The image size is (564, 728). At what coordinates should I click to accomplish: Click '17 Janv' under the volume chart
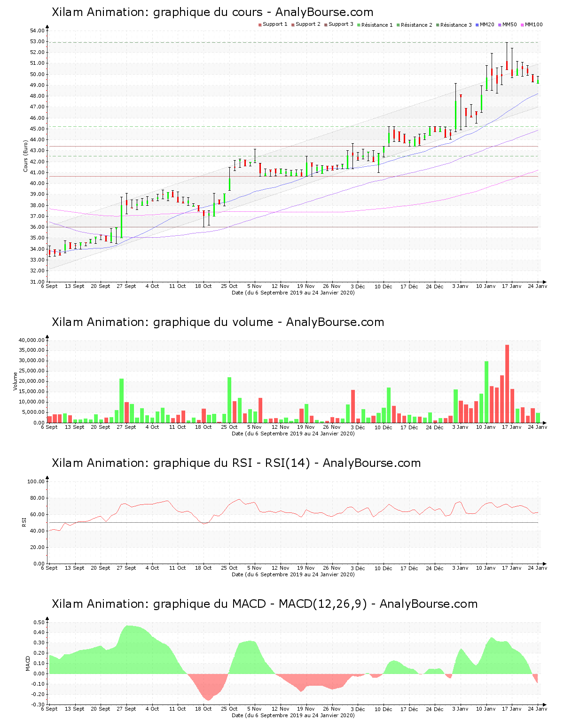tap(512, 427)
